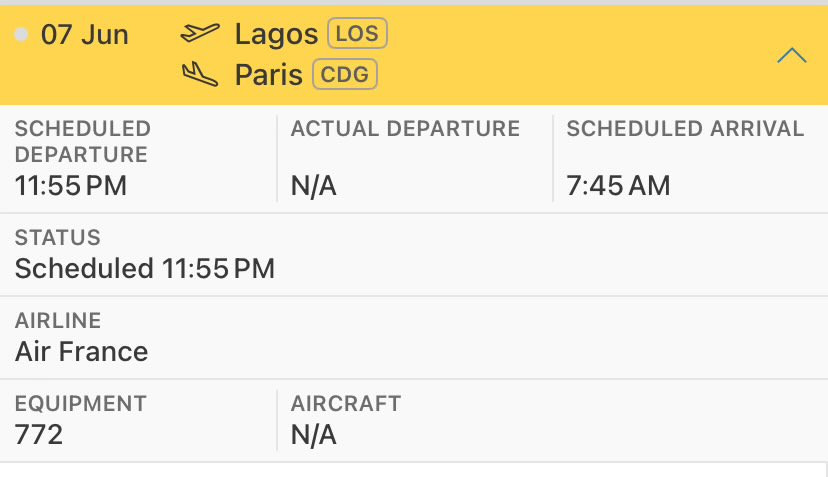Click the Paris arrival city name
The height and width of the screenshot is (477, 828).
point(269,75)
